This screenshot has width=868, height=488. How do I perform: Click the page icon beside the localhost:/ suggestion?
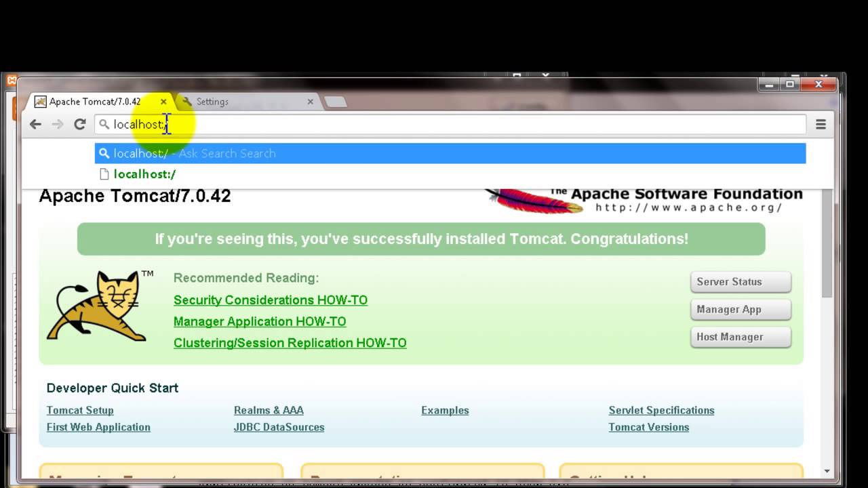104,174
